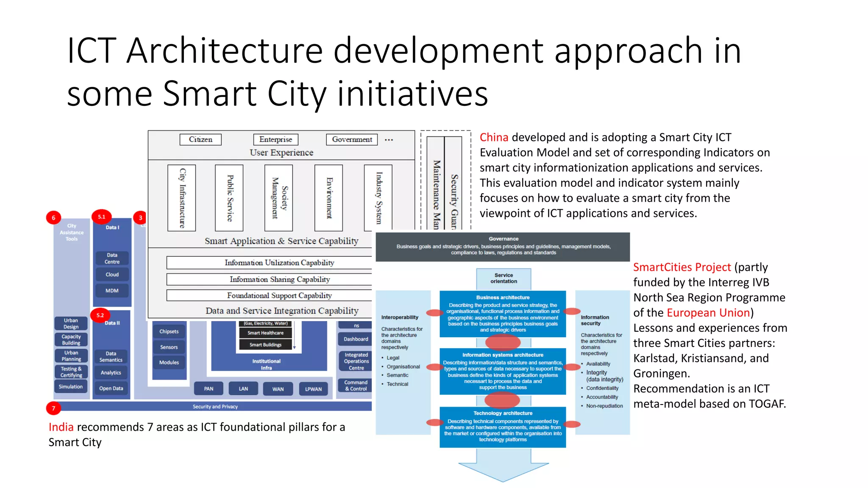Viewport: 868px width, 488px height.
Task: Click the Modules block
Action: point(169,363)
